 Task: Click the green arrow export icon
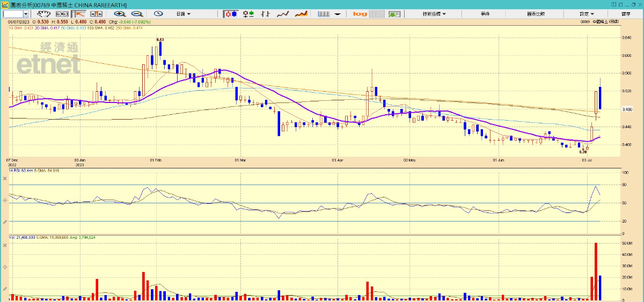pyautogui.click(x=395, y=13)
